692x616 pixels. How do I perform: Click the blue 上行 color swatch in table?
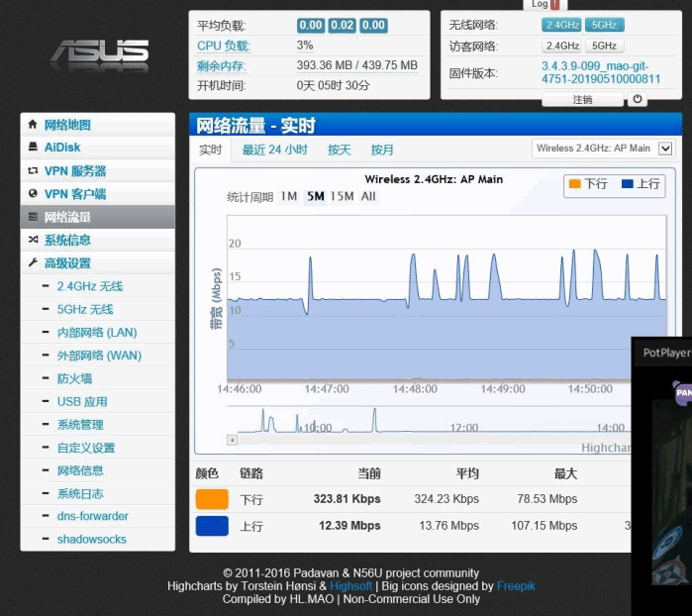212,526
